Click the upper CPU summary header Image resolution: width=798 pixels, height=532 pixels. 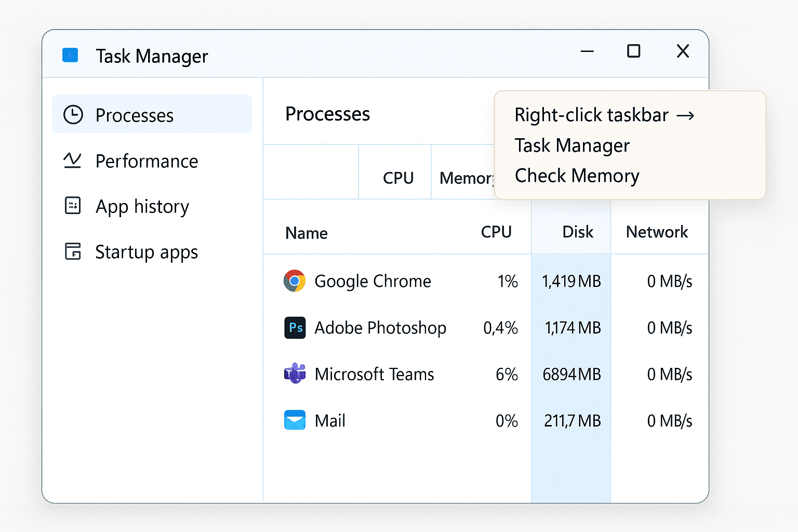398,178
